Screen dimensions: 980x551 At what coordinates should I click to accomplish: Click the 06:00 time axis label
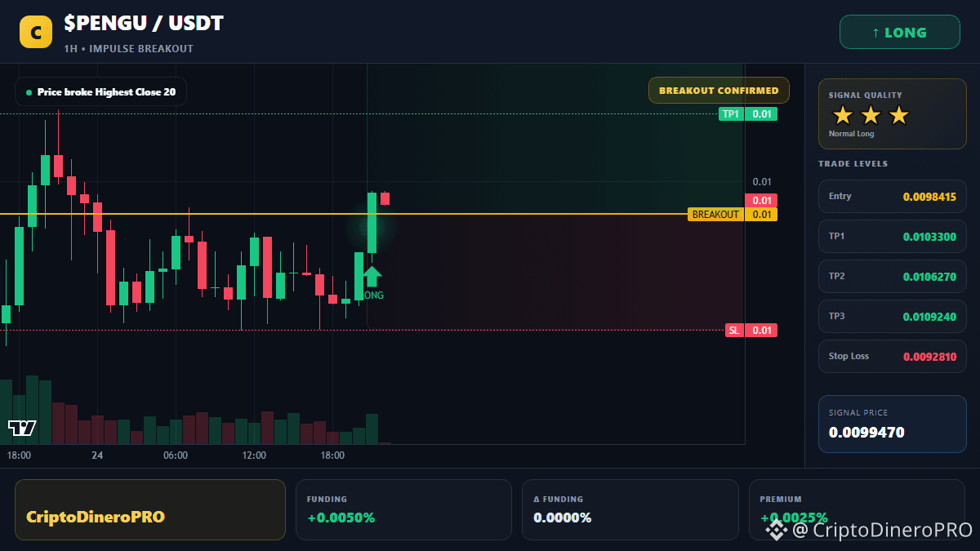click(x=176, y=455)
